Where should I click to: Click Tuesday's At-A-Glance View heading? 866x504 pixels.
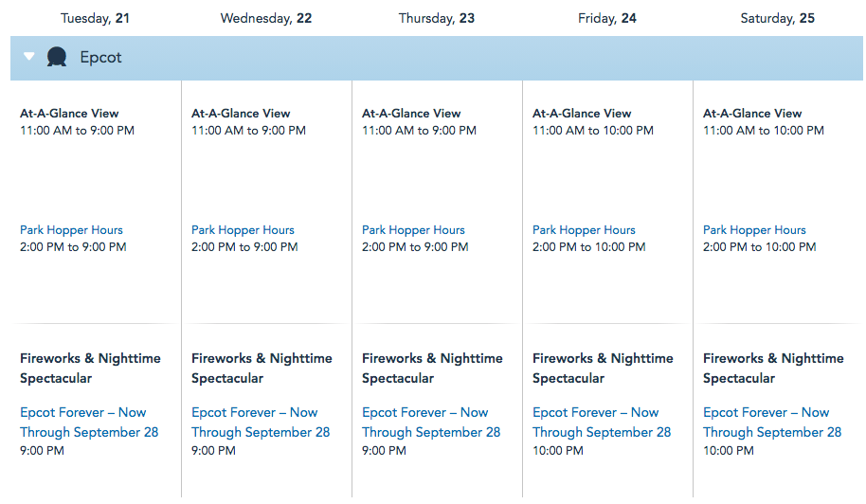(x=69, y=113)
